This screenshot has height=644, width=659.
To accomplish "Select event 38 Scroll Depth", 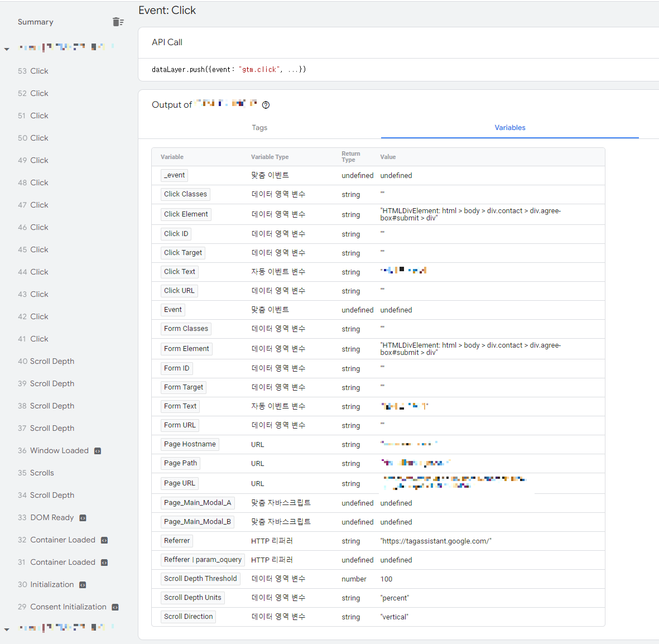I will click(x=46, y=406).
